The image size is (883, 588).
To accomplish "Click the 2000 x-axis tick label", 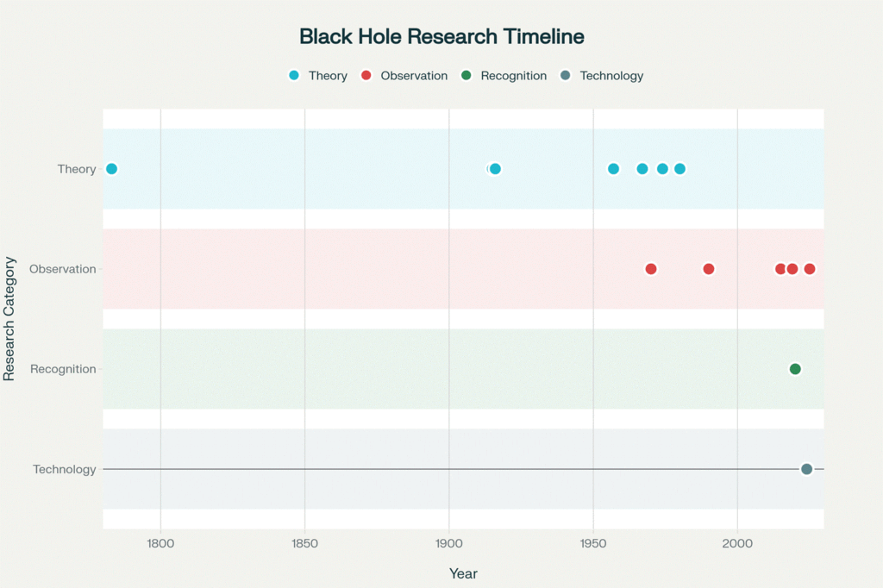I will coord(737,544).
